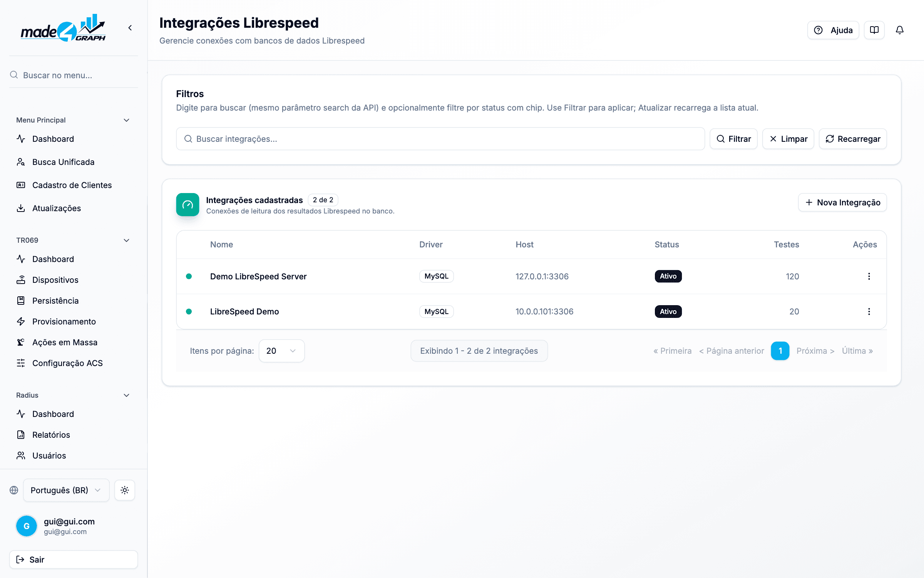The width and height of the screenshot is (924, 578).
Task: Focus the Buscar no menu search field
Action: [x=74, y=75]
